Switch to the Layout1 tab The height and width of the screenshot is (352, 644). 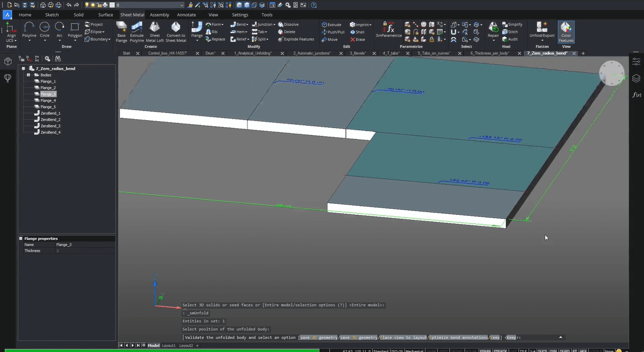[x=169, y=345]
